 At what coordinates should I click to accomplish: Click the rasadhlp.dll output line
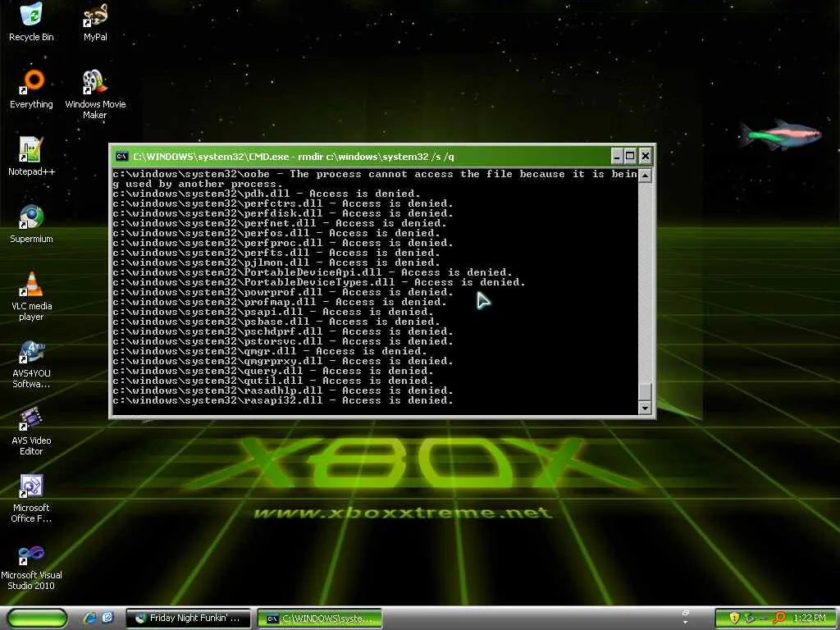coord(283,390)
